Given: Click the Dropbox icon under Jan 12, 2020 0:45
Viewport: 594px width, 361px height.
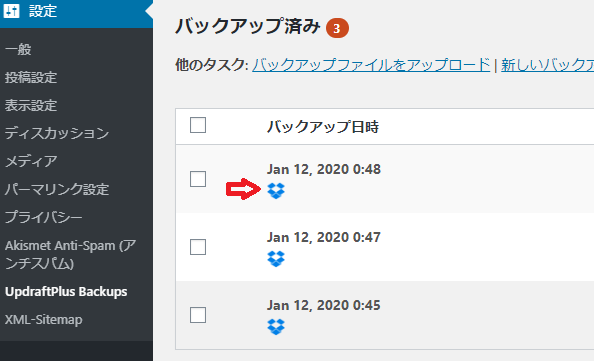Looking at the screenshot, I should 276,327.
